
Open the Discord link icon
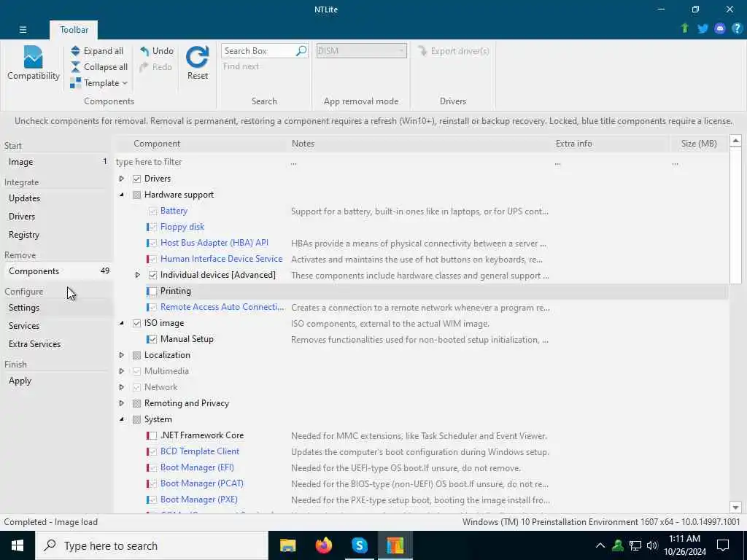click(x=720, y=28)
